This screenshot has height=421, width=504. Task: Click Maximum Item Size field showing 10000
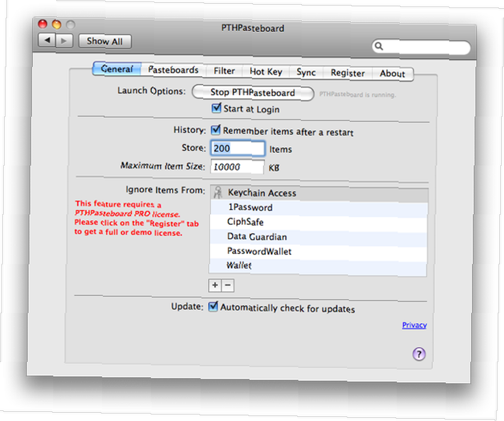point(237,166)
